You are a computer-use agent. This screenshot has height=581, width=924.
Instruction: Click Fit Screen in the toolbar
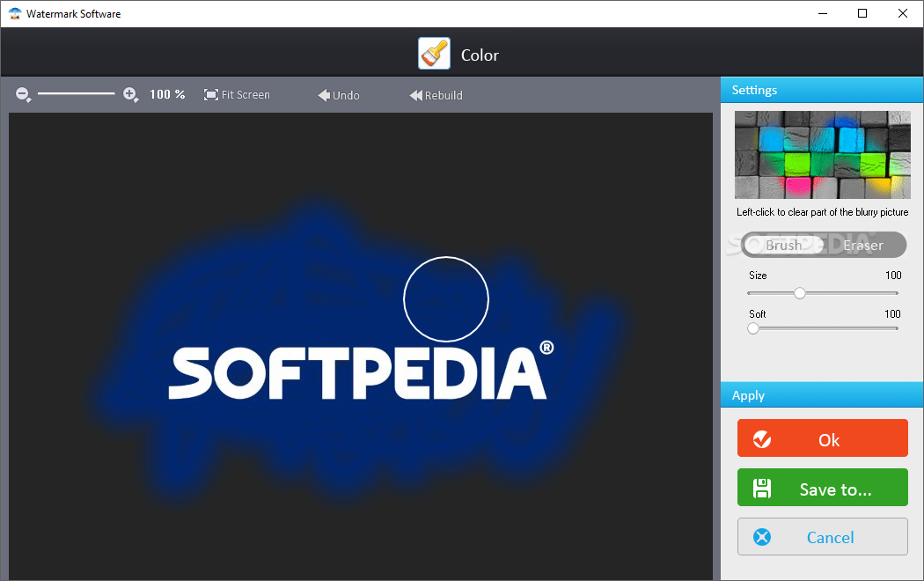click(x=237, y=95)
